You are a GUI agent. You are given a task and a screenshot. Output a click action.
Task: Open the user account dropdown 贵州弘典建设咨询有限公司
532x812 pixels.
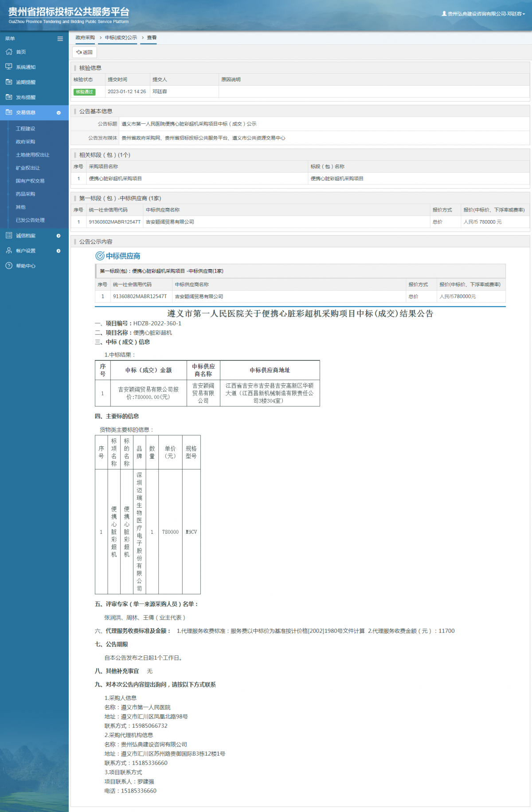(x=483, y=14)
